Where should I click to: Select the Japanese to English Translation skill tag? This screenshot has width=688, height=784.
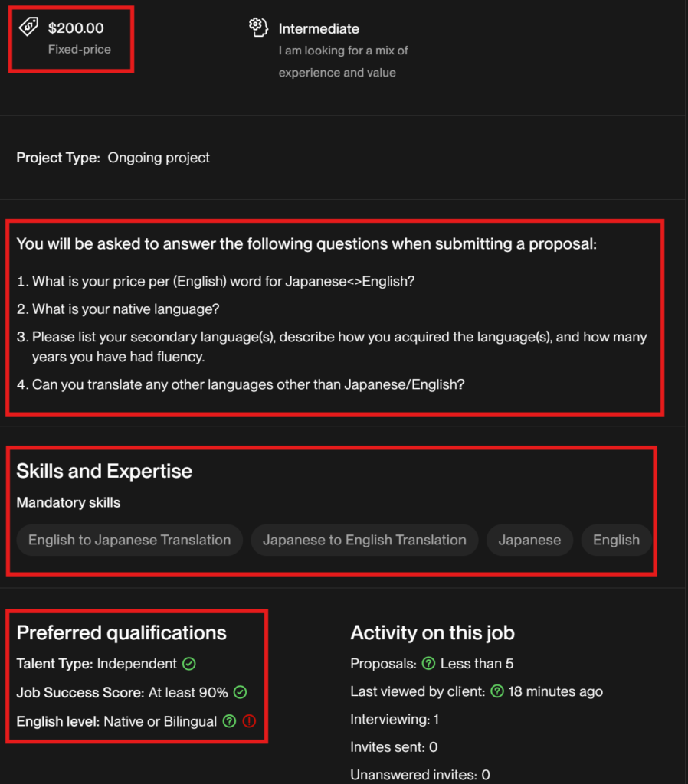(x=364, y=540)
